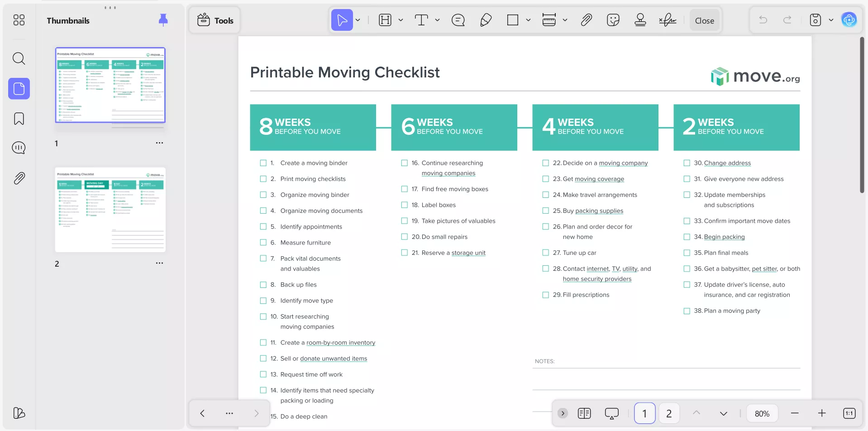
Task: Open the Sticker tool
Action: point(613,20)
